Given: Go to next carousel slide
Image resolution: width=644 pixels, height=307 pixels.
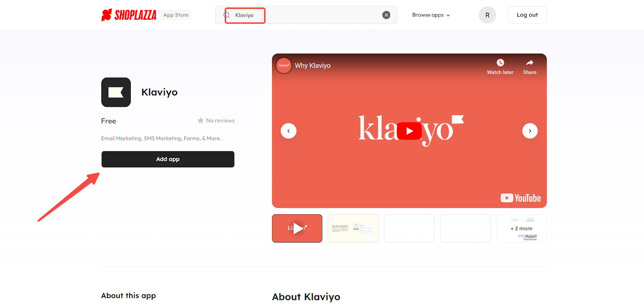Looking at the screenshot, I should (530, 131).
